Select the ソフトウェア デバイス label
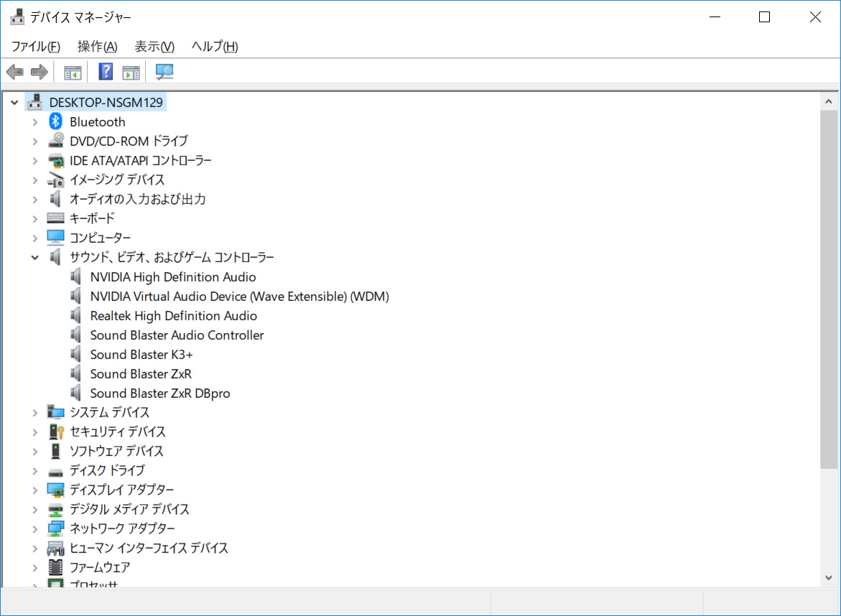This screenshot has height=616, width=841. coord(116,450)
